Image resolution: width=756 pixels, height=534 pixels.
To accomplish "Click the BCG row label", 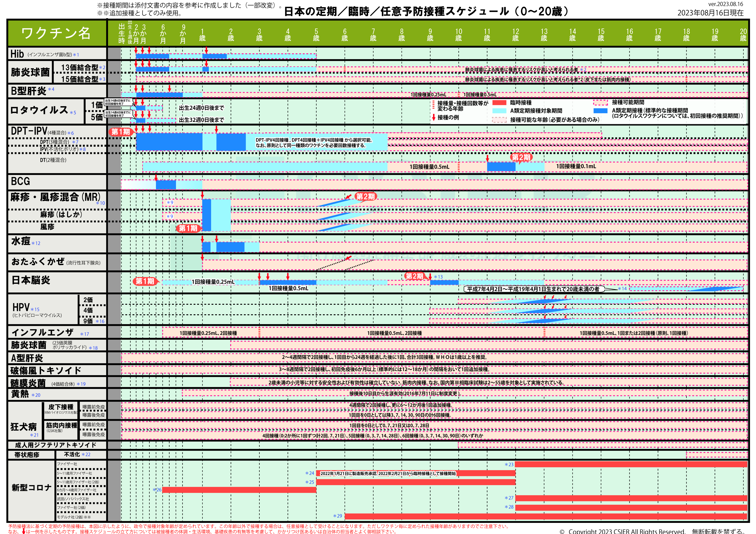I will click(x=20, y=181).
